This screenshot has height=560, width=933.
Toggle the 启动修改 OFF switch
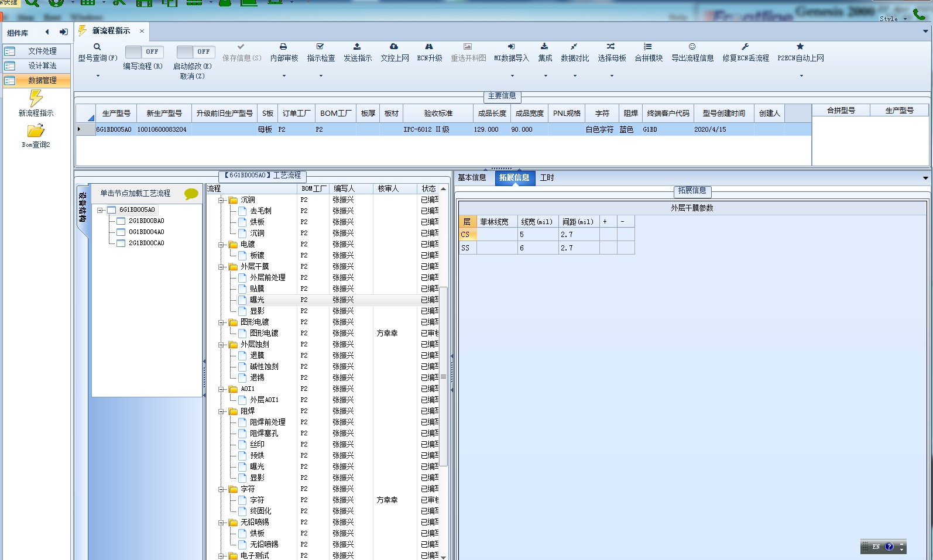click(x=195, y=51)
